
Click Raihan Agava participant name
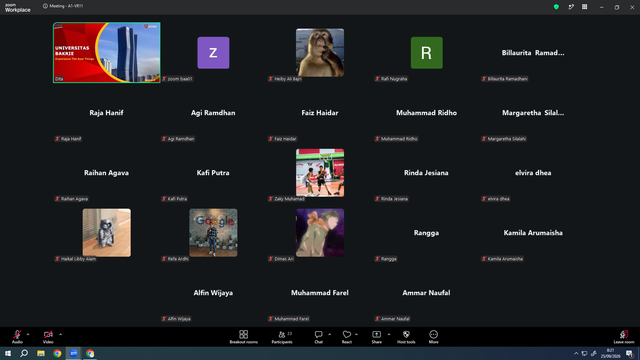coord(106,173)
